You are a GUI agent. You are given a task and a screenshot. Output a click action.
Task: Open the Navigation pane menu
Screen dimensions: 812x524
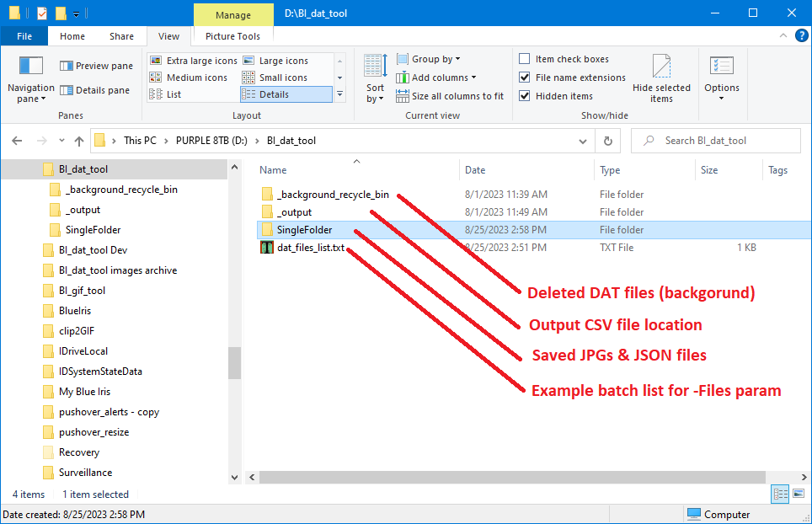coord(30,78)
